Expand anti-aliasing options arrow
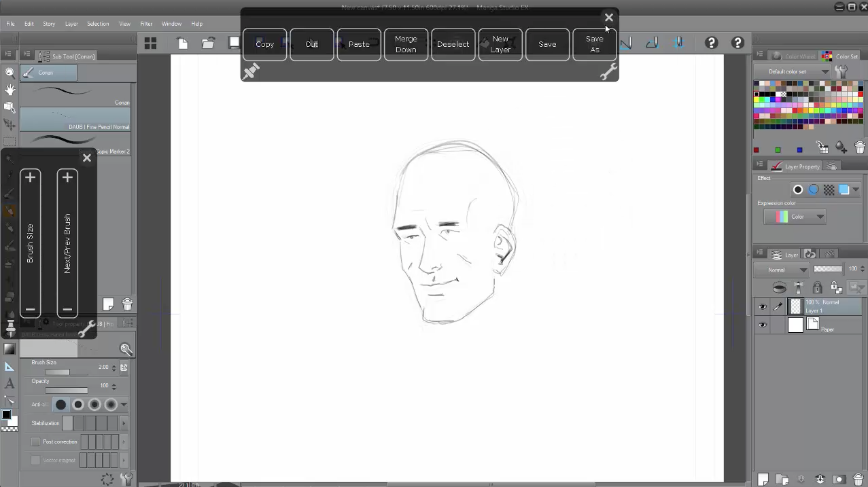The image size is (868, 487). [124, 405]
